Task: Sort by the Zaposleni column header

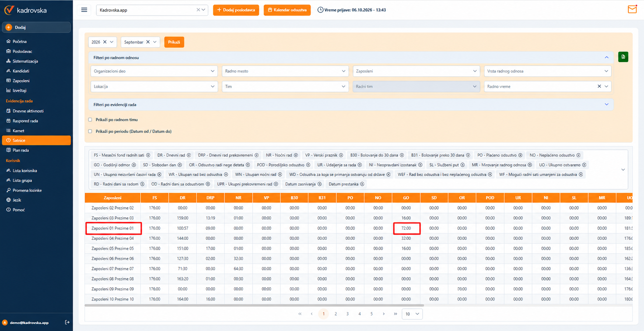Action: (x=112, y=198)
